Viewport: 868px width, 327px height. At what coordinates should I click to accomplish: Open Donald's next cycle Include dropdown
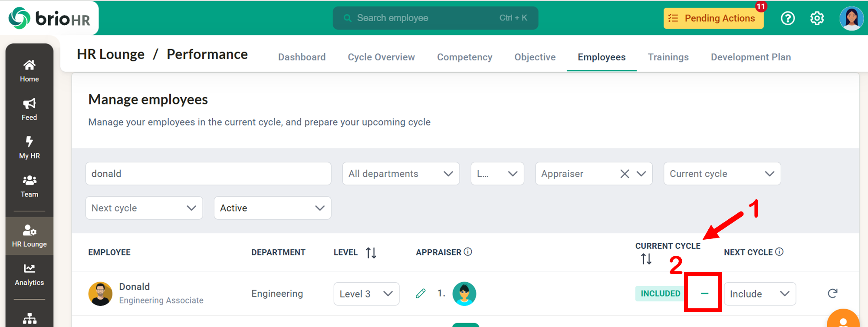pyautogui.click(x=759, y=294)
